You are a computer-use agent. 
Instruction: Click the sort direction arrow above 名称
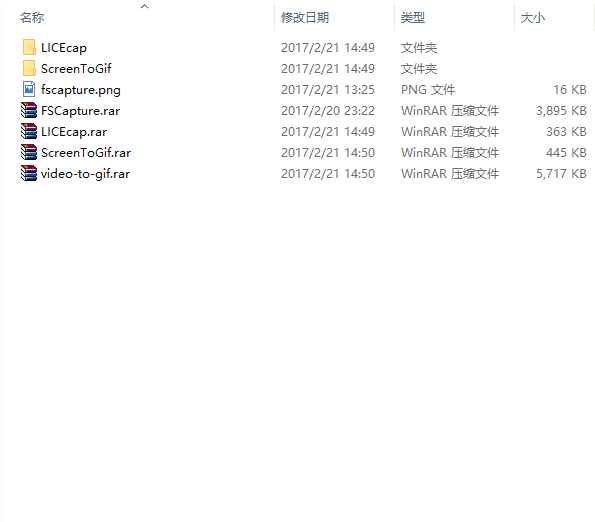[x=144, y=6]
